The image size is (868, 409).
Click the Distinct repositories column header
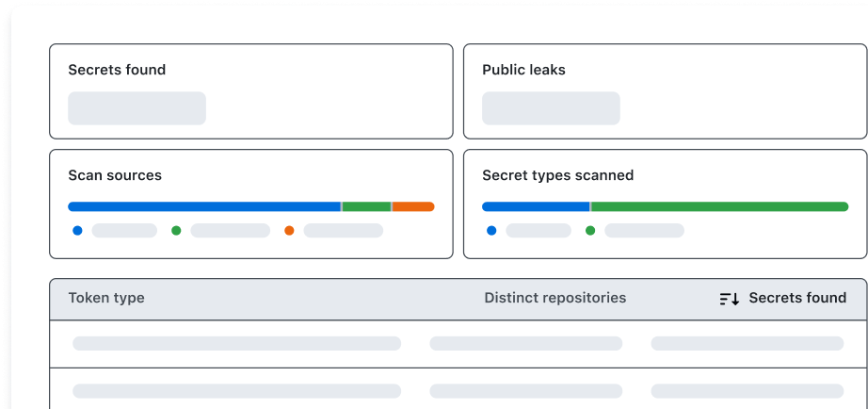click(x=555, y=298)
